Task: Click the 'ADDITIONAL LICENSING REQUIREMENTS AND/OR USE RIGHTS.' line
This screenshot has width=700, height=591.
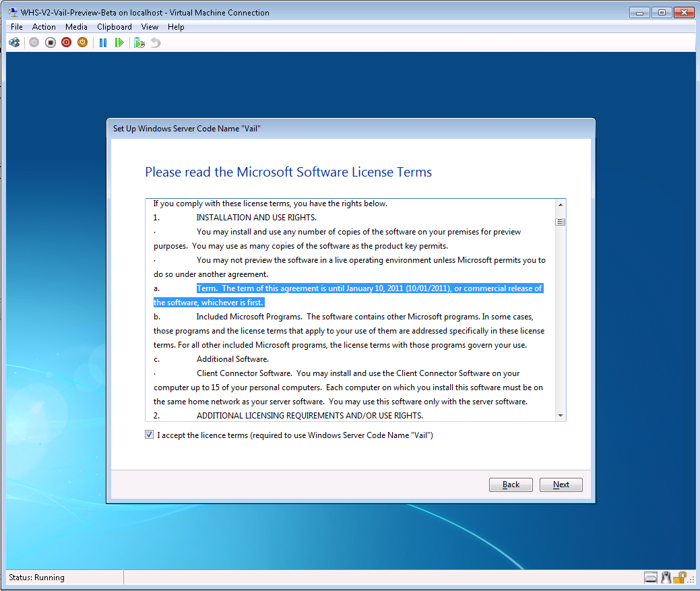Action: (x=310, y=416)
